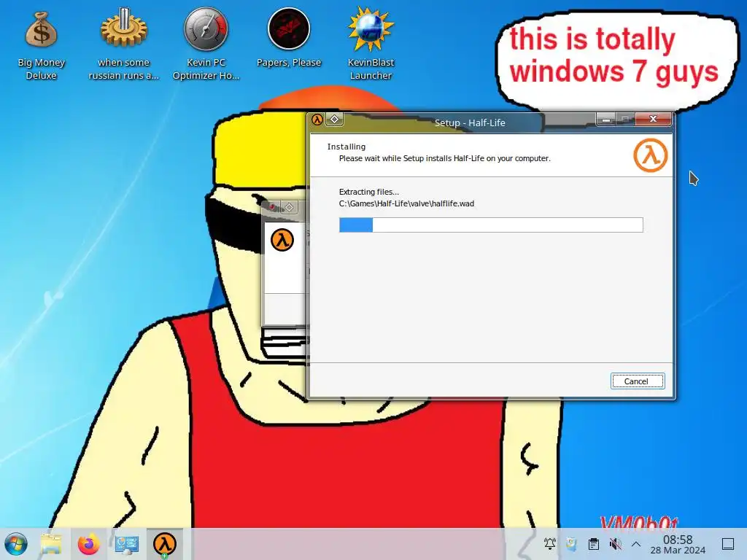Viewport: 747px width, 560px height.
Task: Close the Setup - Half-Life window
Action: [653, 119]
